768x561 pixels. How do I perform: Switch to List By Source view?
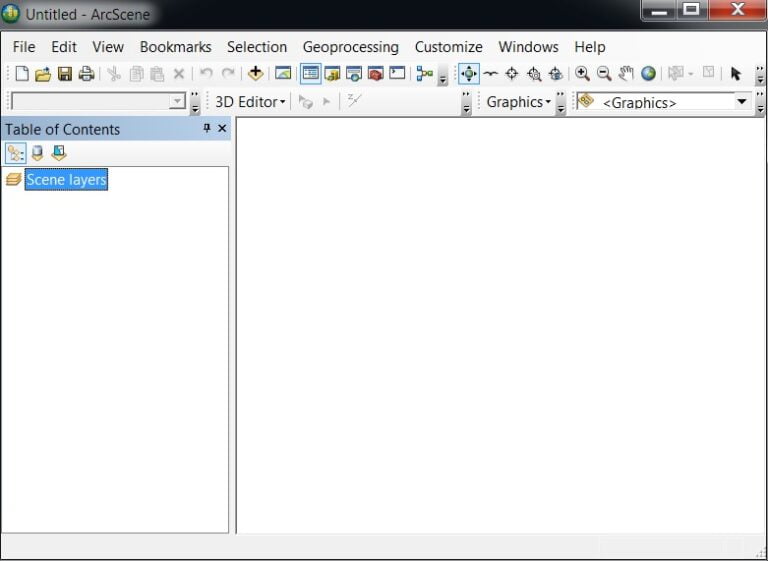click(x=37, y=153)
